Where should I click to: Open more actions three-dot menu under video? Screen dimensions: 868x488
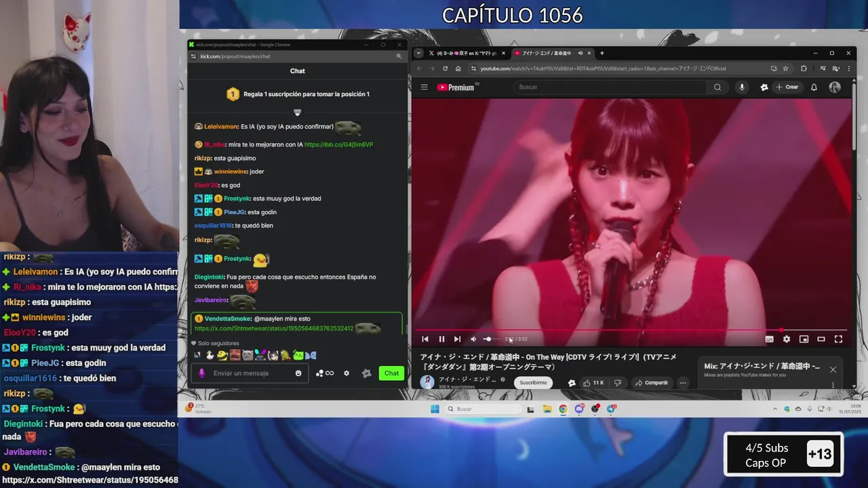(x=683, y=383)
